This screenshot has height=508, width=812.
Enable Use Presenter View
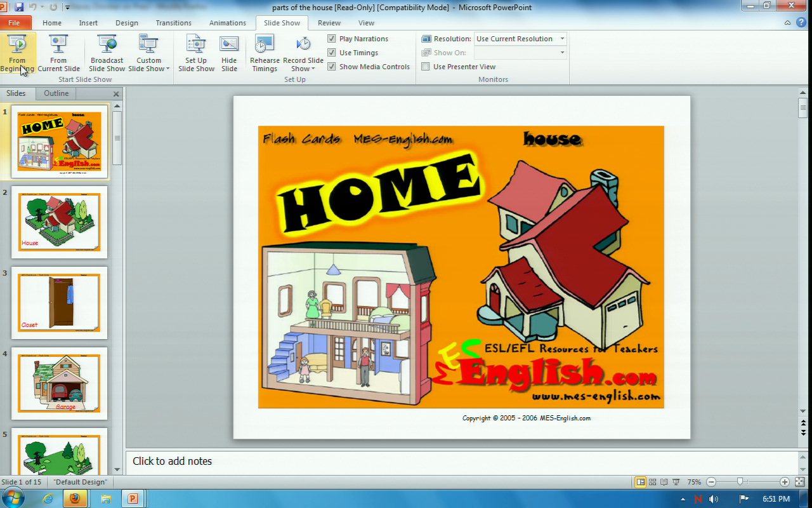(426, 67)
